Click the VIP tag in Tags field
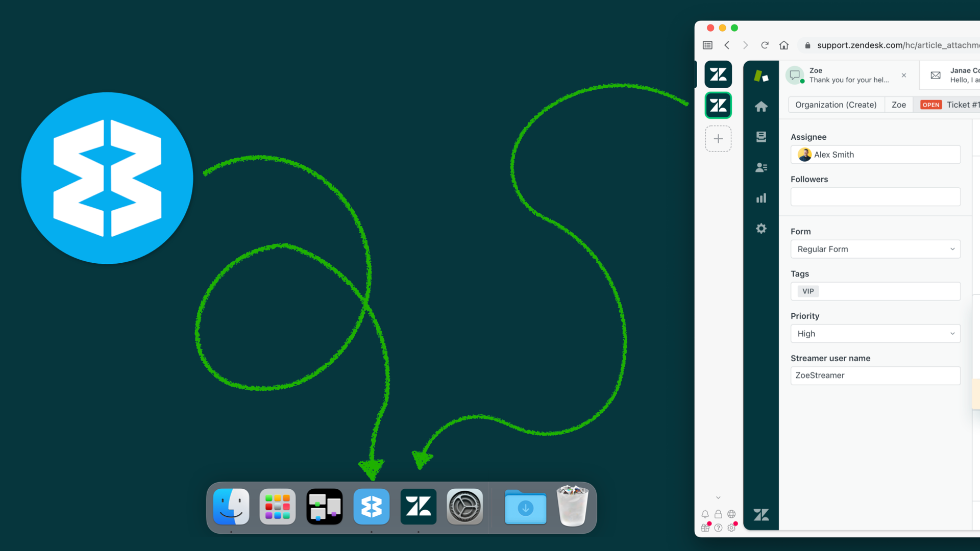Image resolution: width=980 pixels, height=551 pixels. click(807, 291)
